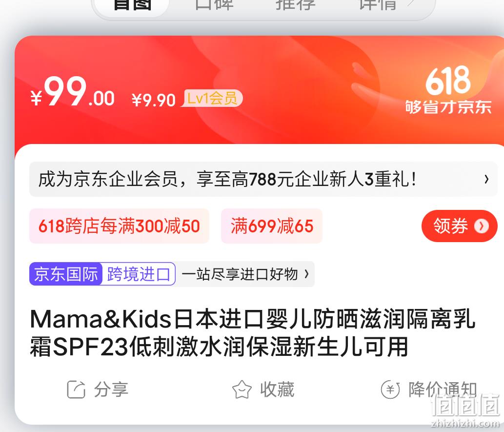
Task: Expand the enterprise member offer chevron
Action: (486, 179)
